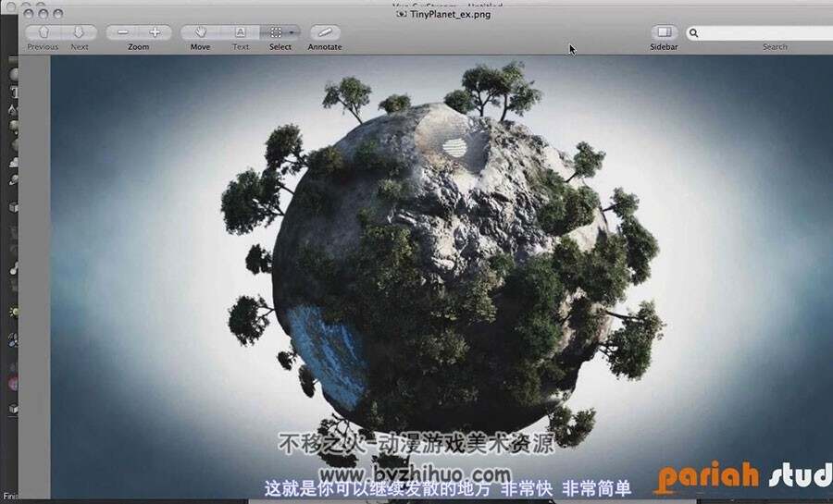Click the TinyPlanet_ex.png document proxy icon

tap(402, 14)
